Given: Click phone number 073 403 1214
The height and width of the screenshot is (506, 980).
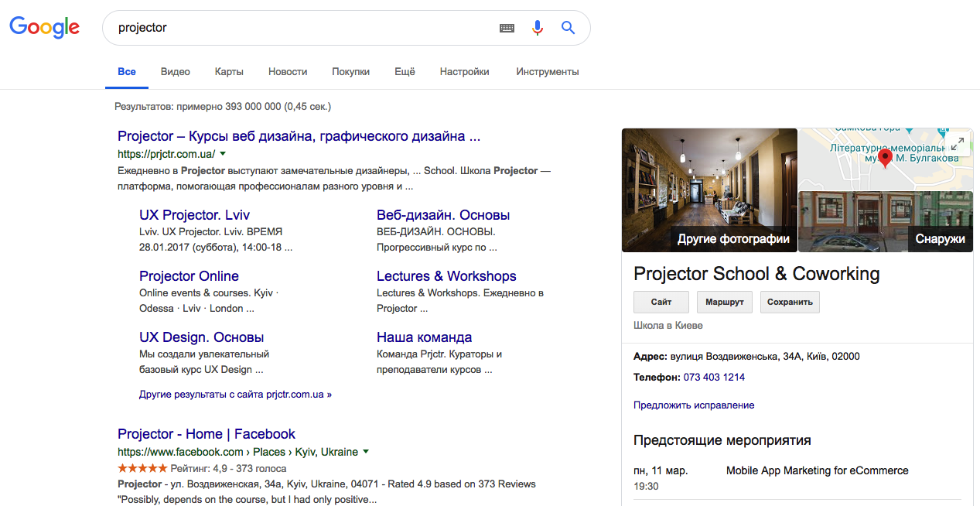Looking at the screenshot, I should pos(714,378).
